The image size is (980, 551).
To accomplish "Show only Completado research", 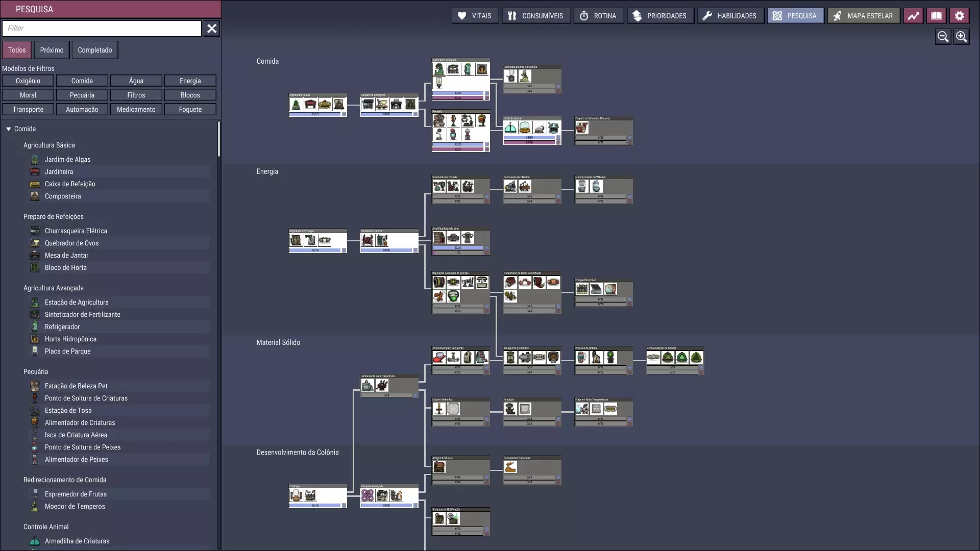I will (95, 50).
